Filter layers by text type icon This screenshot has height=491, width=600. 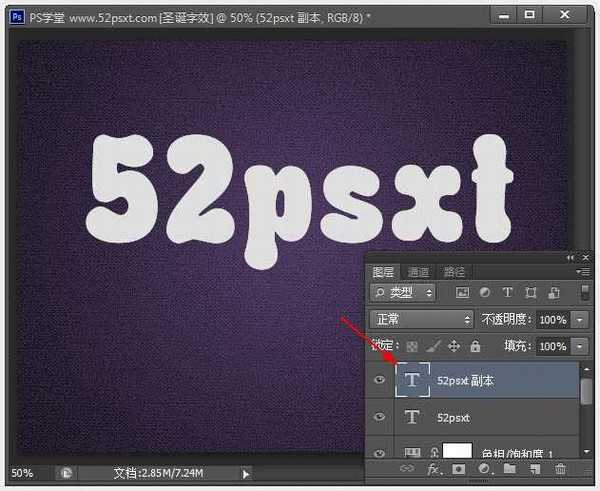tap(506, 293)
